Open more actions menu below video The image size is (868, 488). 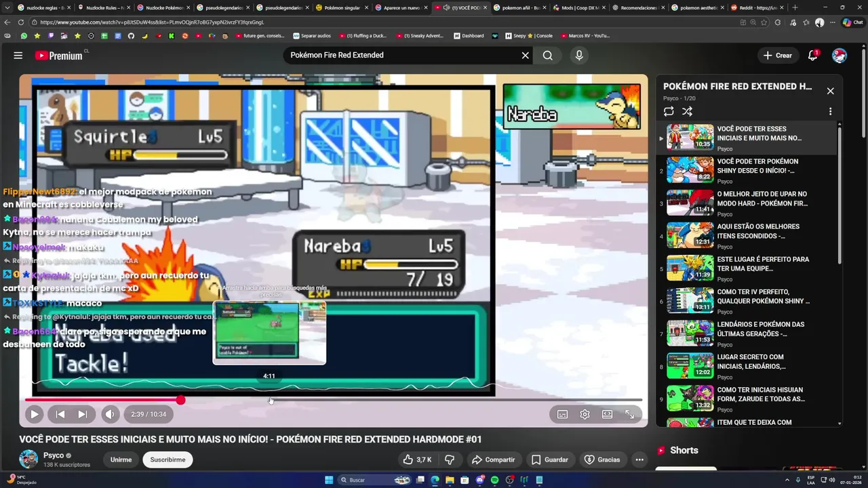(639, 460)
